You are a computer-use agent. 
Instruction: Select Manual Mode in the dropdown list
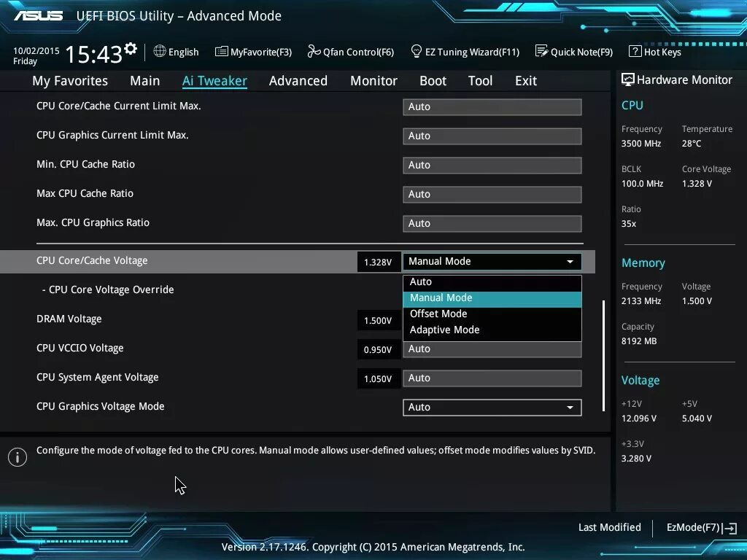492,298
